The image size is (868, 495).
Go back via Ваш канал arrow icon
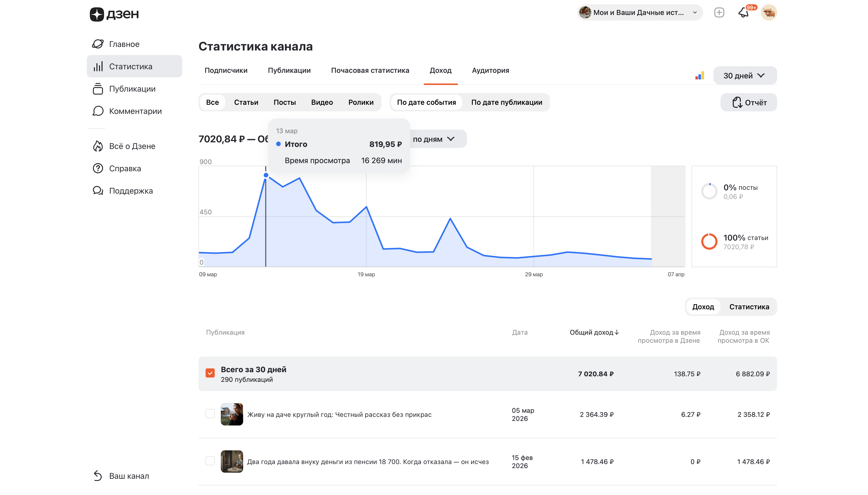(x=98, y=476)
